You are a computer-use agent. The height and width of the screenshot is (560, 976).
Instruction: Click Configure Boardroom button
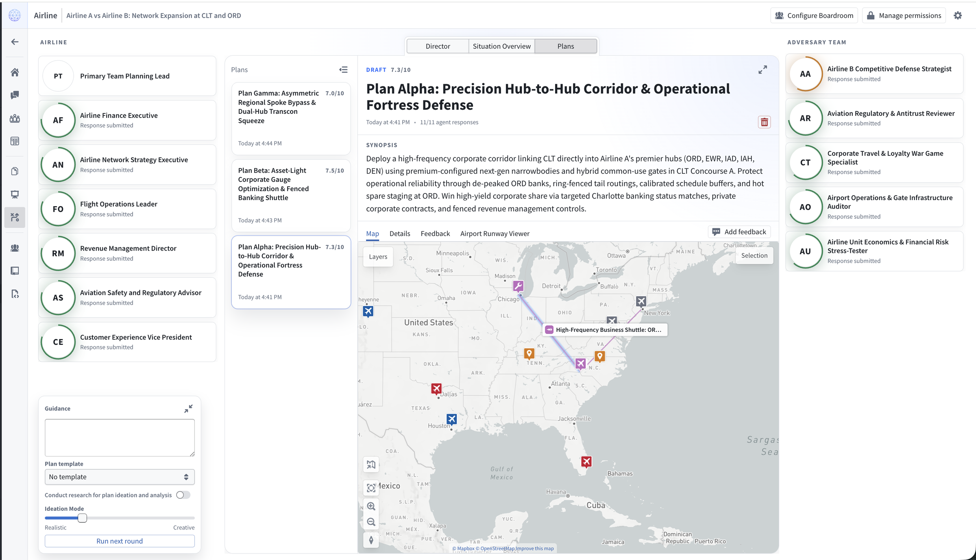pyautogui.click(x=814, y=15)
